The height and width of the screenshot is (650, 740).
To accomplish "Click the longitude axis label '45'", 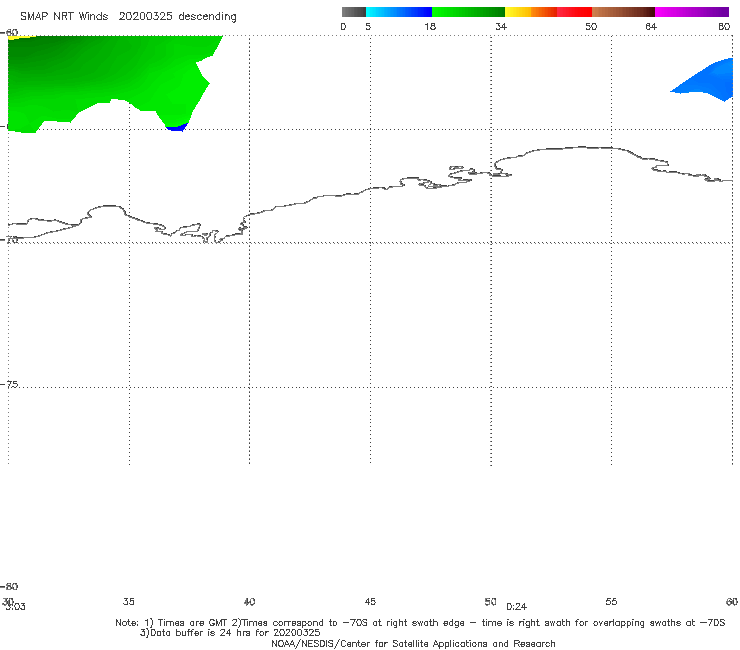I will click(x=370, y=602).
